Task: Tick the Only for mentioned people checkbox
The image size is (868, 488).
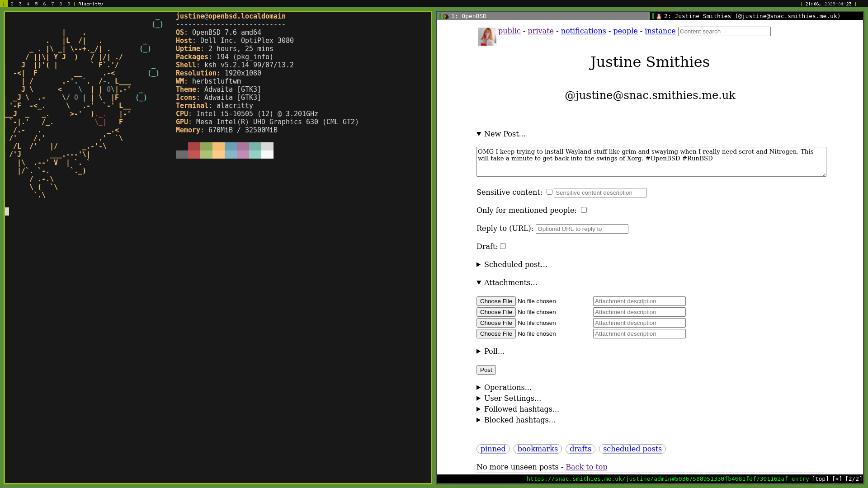Action: pyautogui.click(x=584, y=210)
